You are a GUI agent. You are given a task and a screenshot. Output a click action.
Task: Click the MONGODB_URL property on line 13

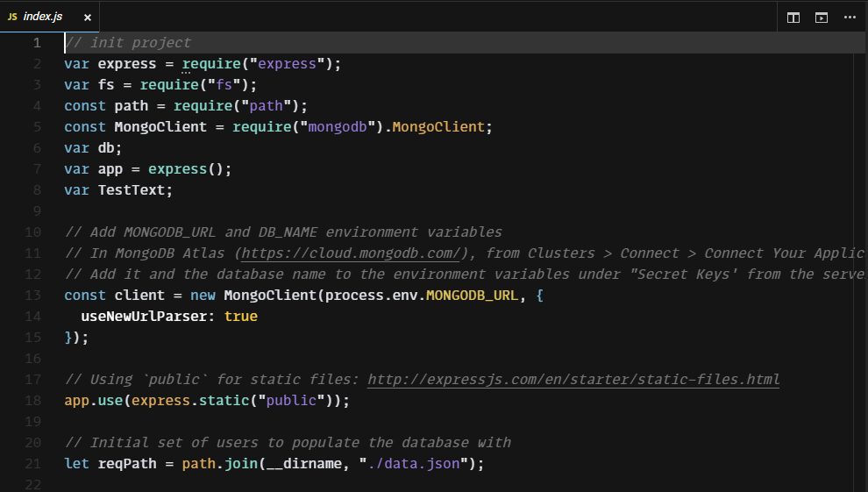click(x=472, y=295)
